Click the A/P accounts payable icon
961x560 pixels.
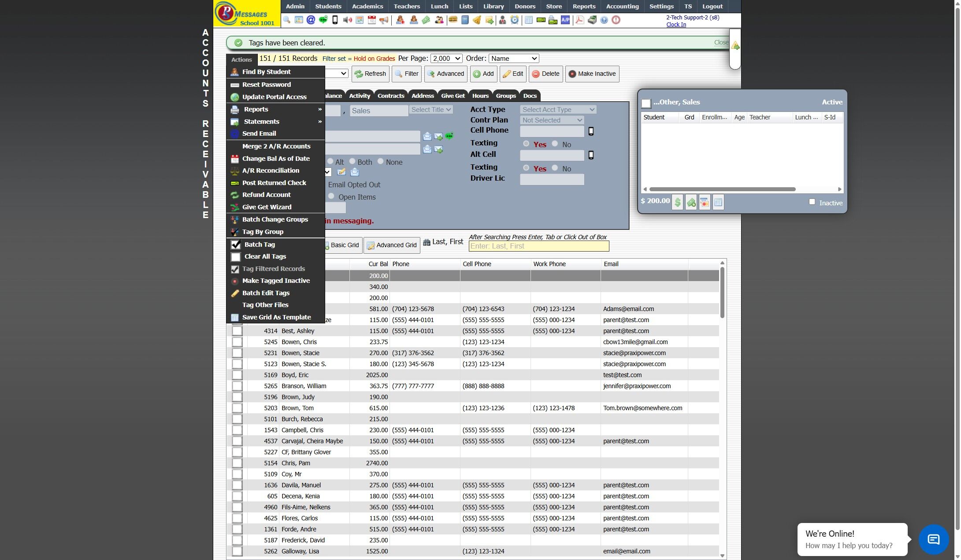click(565, 20)
